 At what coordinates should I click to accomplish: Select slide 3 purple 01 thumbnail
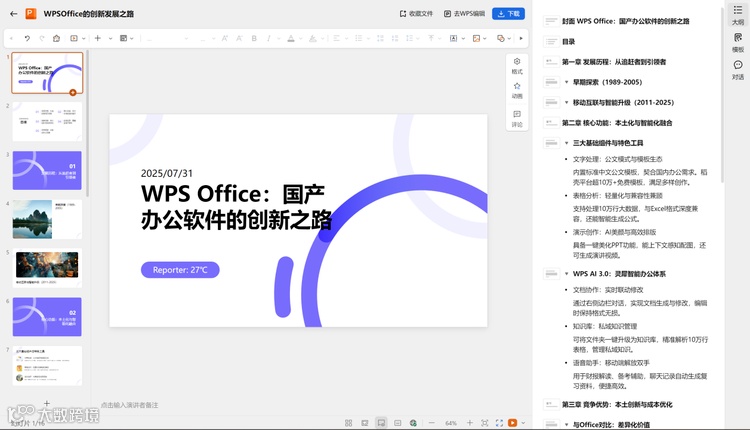tap(47, 170)
